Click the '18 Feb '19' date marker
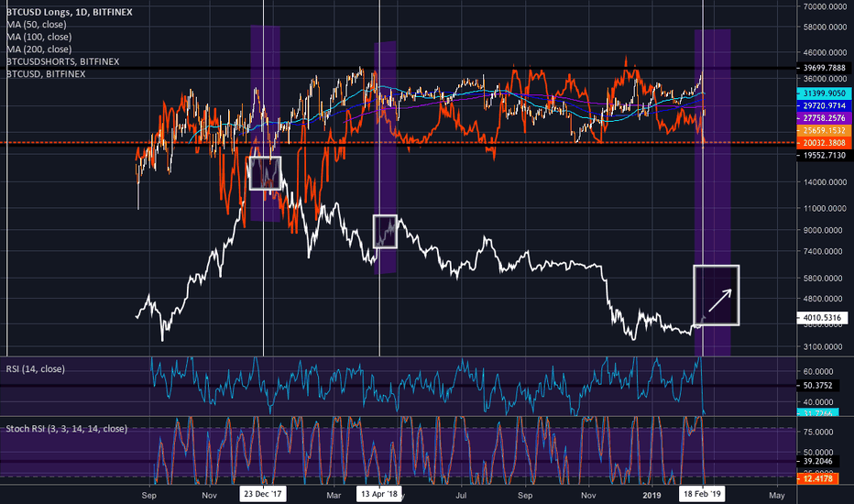854x504 pixels. point(702,494)
